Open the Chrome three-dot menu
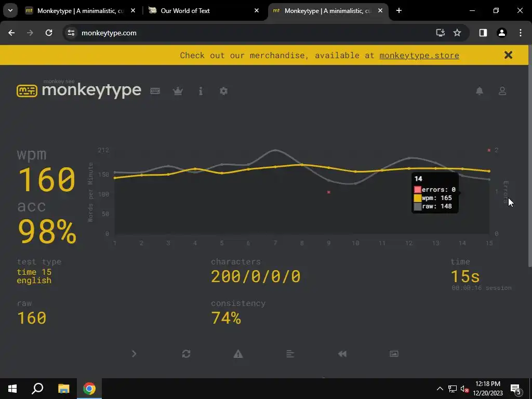532x399 pixels. (x=521, y=33)
